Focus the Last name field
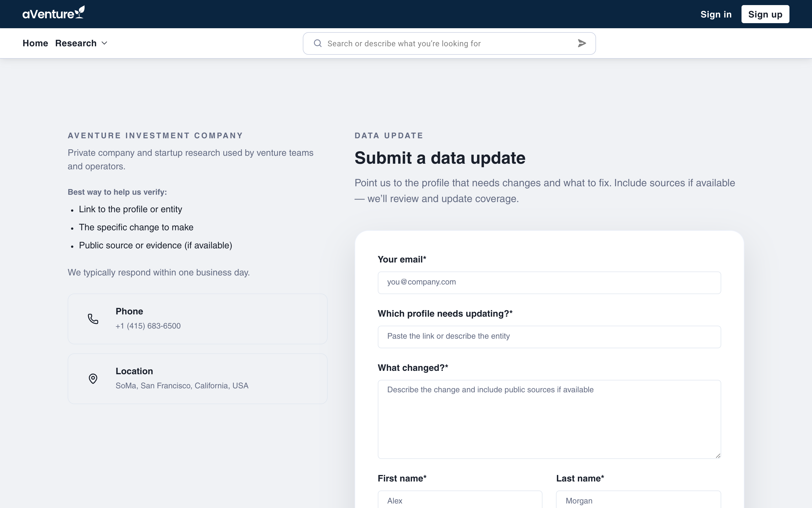 coord(638,500)
